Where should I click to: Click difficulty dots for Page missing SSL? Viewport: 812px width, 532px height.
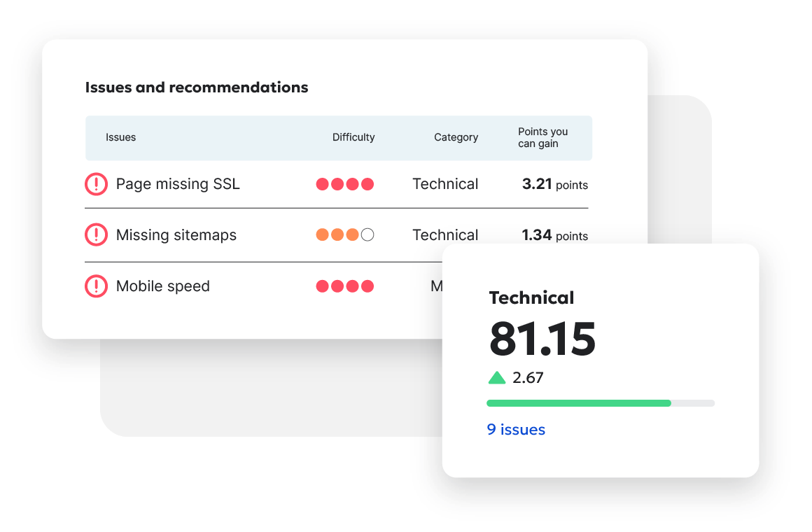[x=345, y=184]
